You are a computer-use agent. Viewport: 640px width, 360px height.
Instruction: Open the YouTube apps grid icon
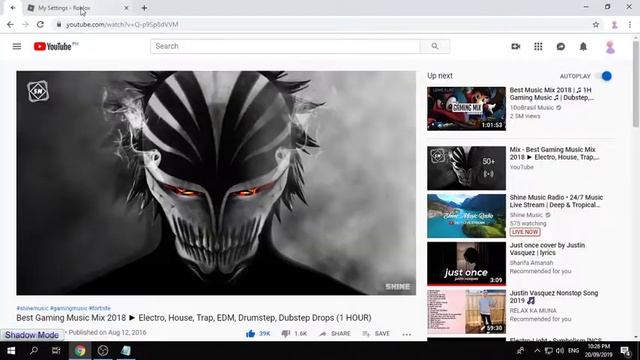(538, 47)
